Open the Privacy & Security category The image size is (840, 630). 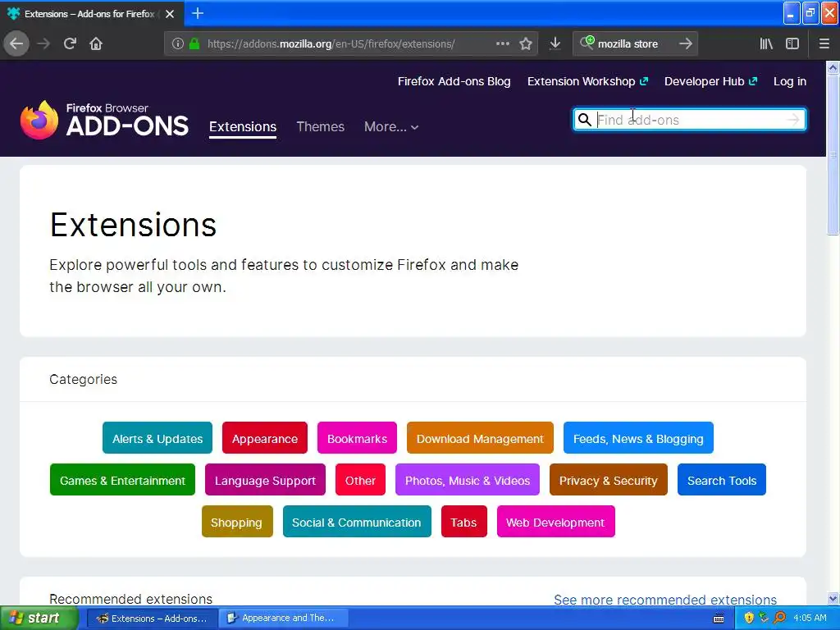[x=608, y=480]
